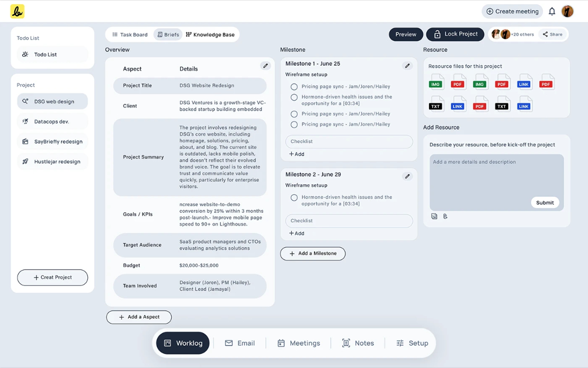Open the Overview edit pencil icon
This screenshot has width=588, height=368.
click(265, 66)
